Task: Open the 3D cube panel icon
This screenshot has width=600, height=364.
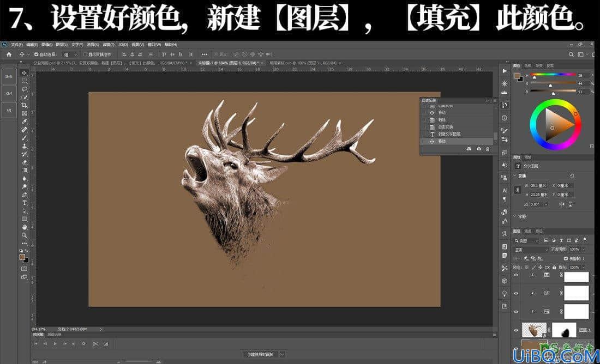Action: (505, 281)
